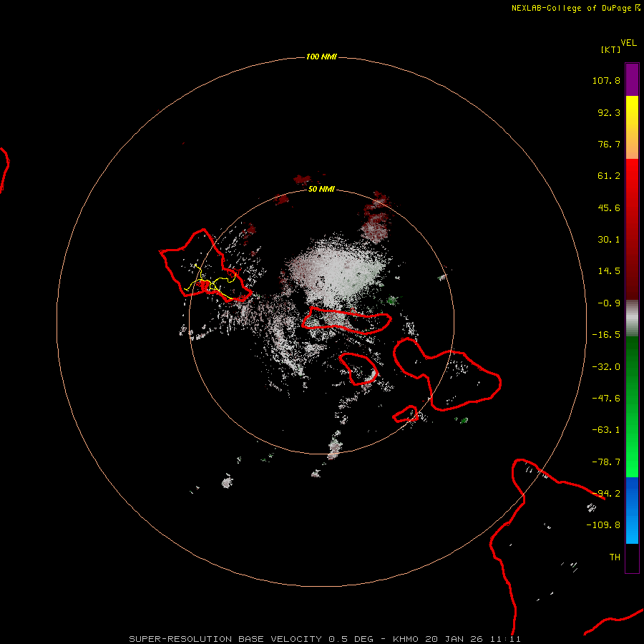The image size is (644, 644).
Task: Click the VEL legend title
Action: tap(628, 43)
